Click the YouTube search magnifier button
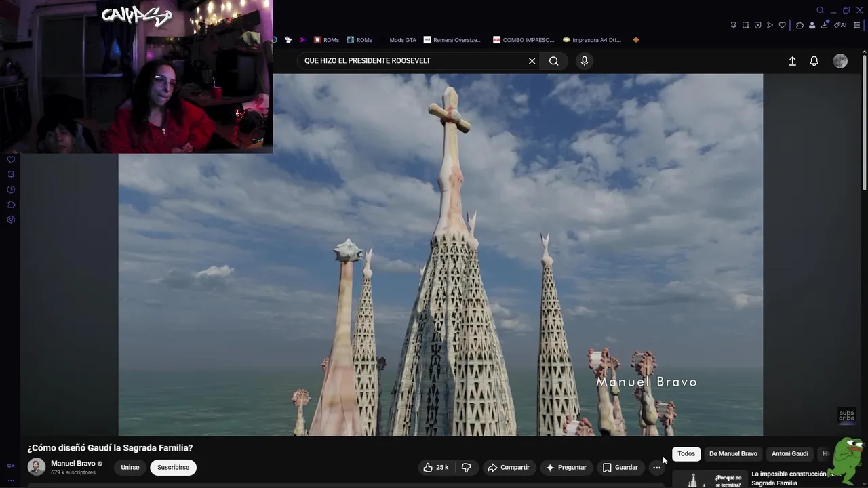Image resolution: width=868 pixels, height=488 pixels. tap(554, 61)
